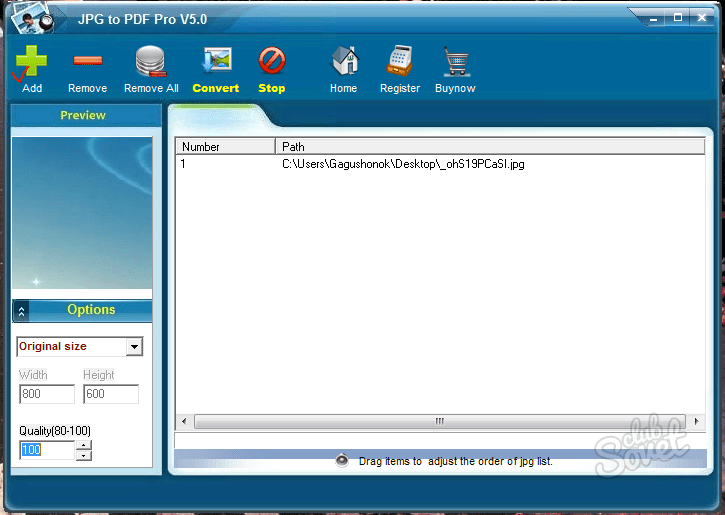Click the Remove All database icon

click(x=151, y=61)
